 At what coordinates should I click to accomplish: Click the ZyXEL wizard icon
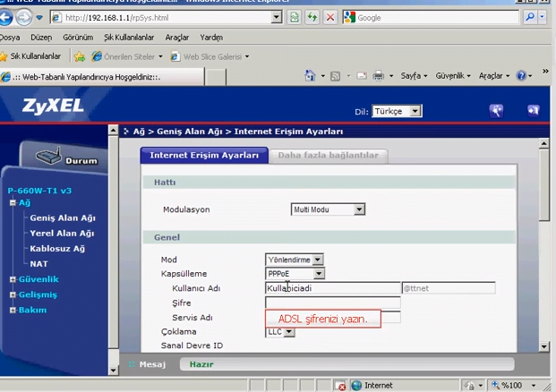(x=496, y=111)
